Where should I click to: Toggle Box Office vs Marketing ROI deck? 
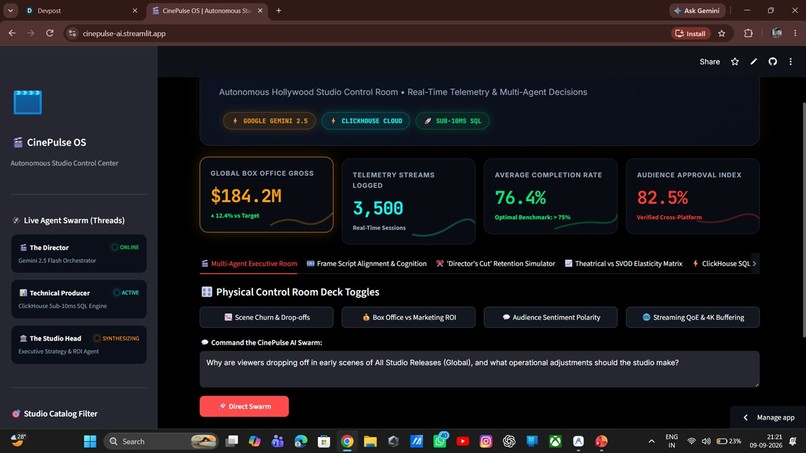pos(409,317)
